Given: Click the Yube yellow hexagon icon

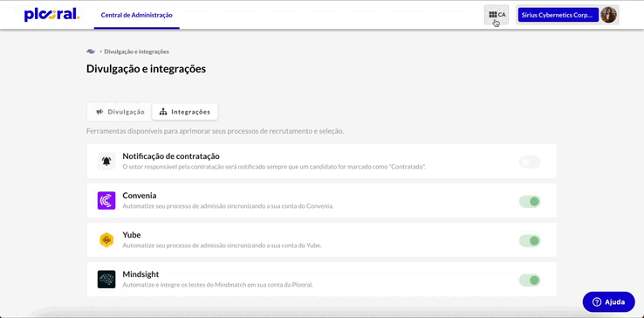Looking at the screenshot, I should pyautogui.click(x=106, y=240).
